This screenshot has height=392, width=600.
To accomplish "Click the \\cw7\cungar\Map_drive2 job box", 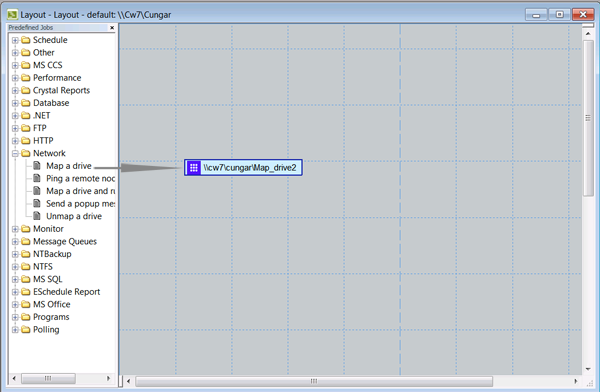I will [x=243, y=168].
